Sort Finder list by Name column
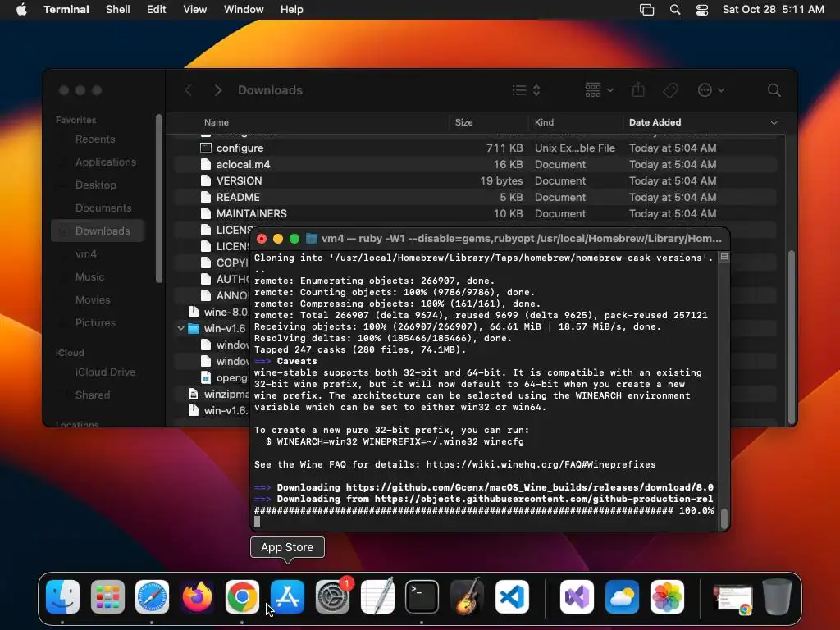This screenshot has width=840, height=630. (217, 122)
